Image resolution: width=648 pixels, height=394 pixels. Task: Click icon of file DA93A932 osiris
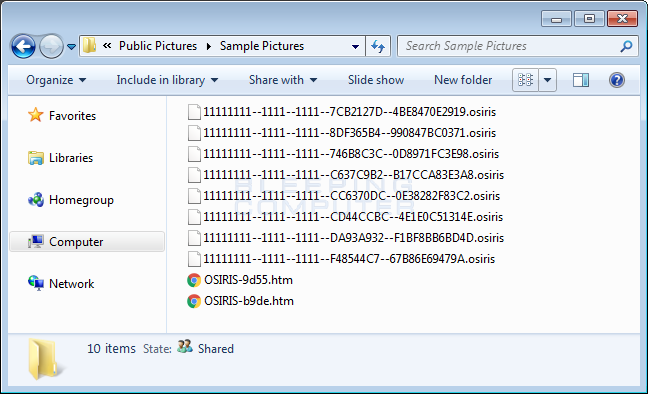194,238
